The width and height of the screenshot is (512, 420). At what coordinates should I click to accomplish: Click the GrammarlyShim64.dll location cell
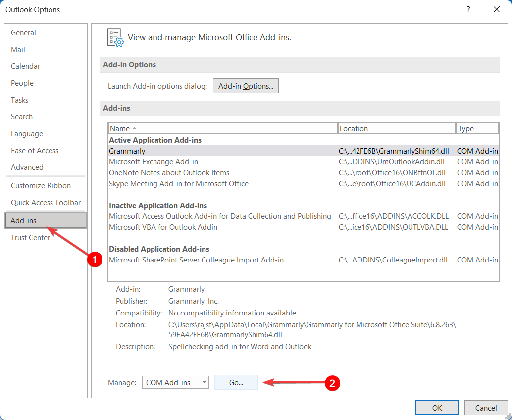coord(394,151)
